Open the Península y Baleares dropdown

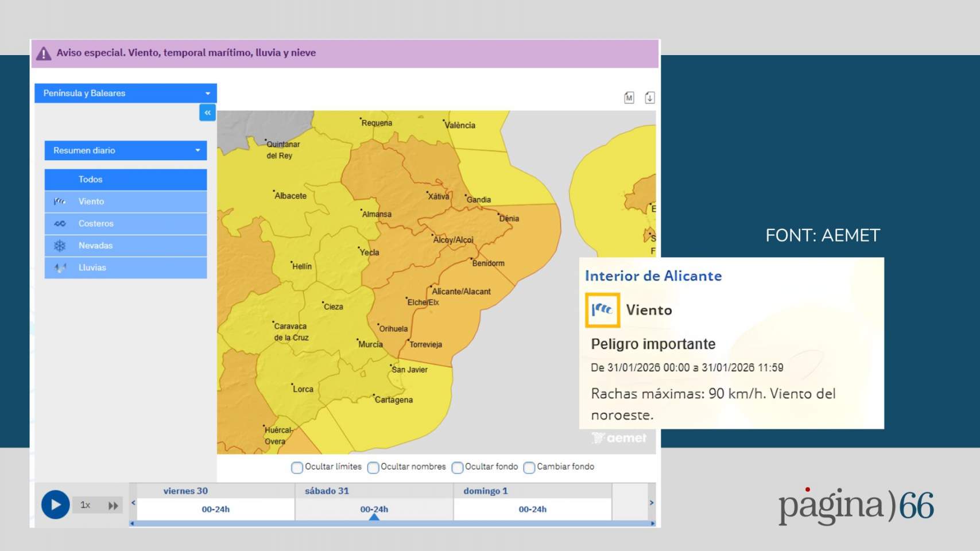126,93
